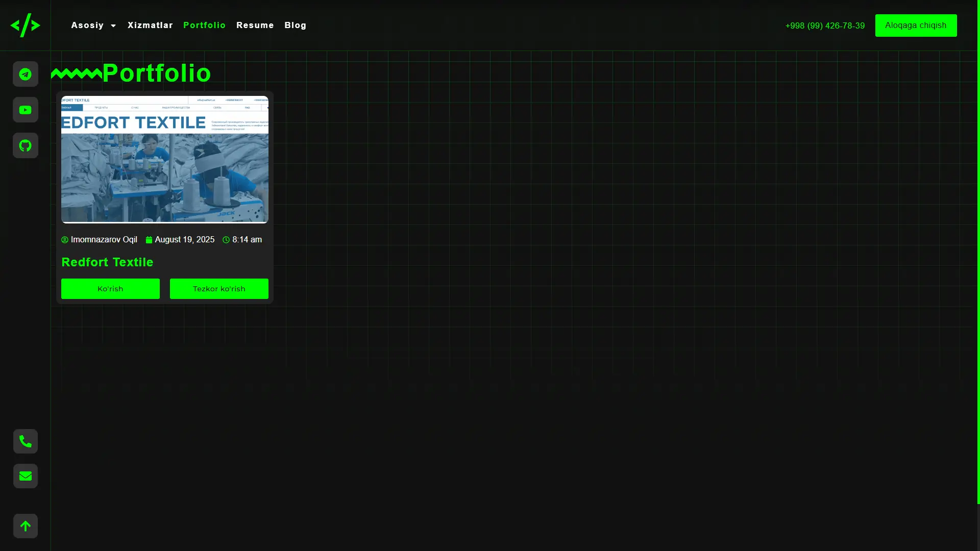Click the phone call icon

25,441
